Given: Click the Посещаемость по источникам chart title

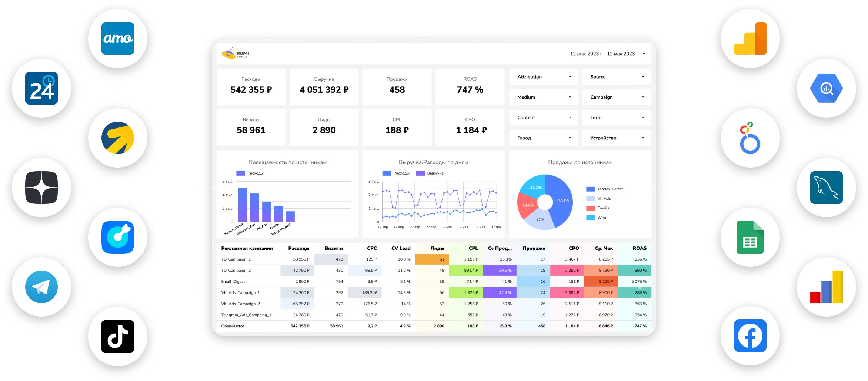Looking at the screenshot, I should (x=287, y=162).
